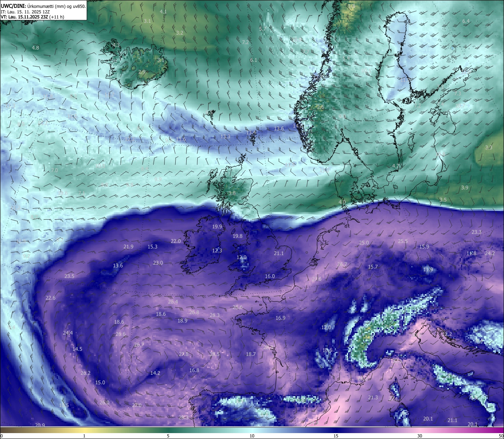504x439 pixels.
Task: Click the 23.5 value in the Atlantic
Action: coord(69,276)
